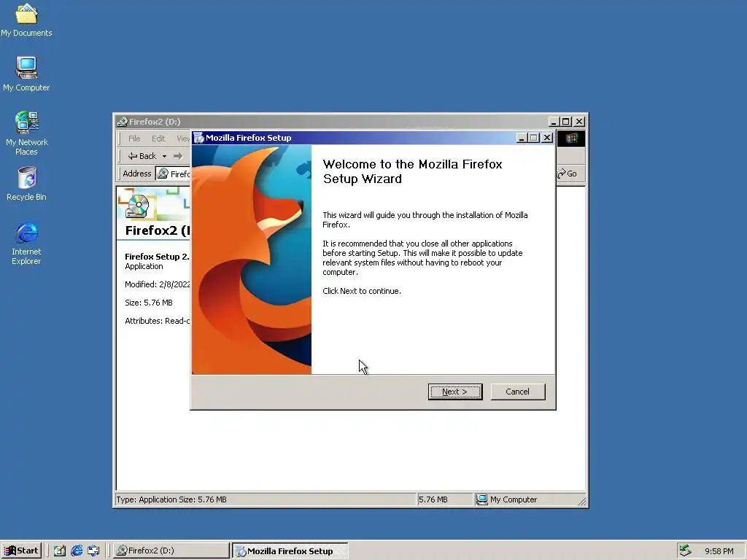This screenshot has height=560, width=747.
Task: Click the 'Modified: 2/8/2022' details text
Action: click(158, 285)
